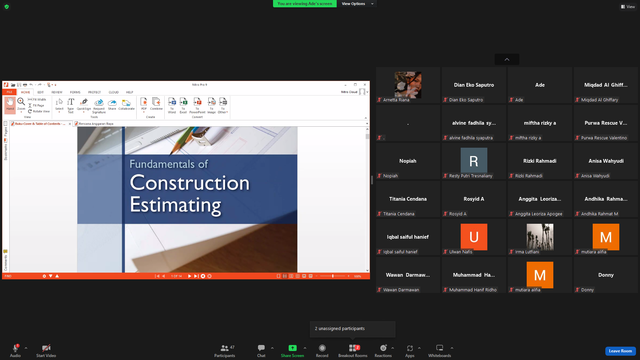Click Rotate View in the ribbon
The height and width of the screenshot is (360, 640).
point(39,111)
